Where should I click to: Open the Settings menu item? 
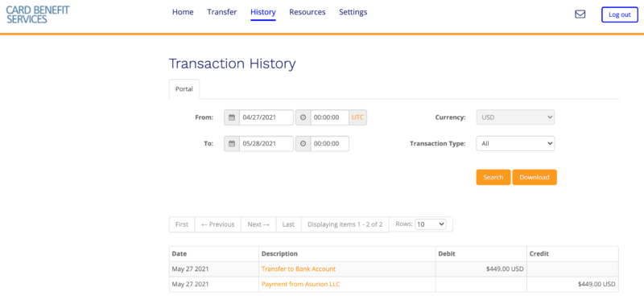[353, 12]
